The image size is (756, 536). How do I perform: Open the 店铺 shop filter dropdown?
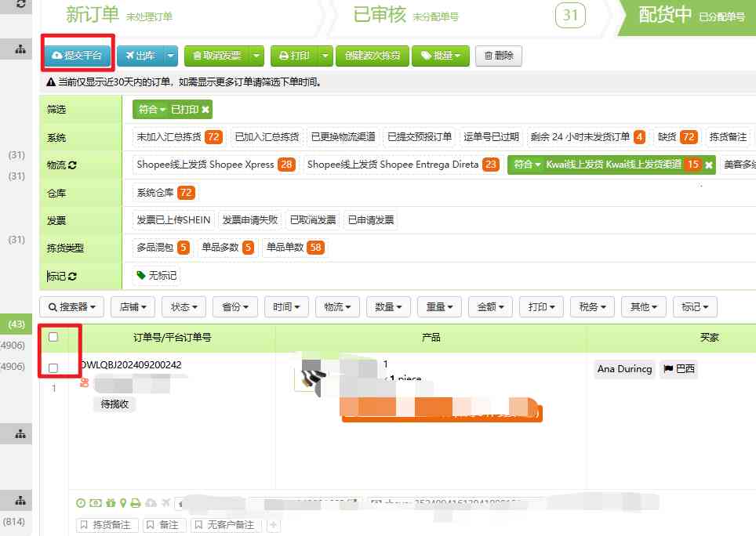pos(133,307)
